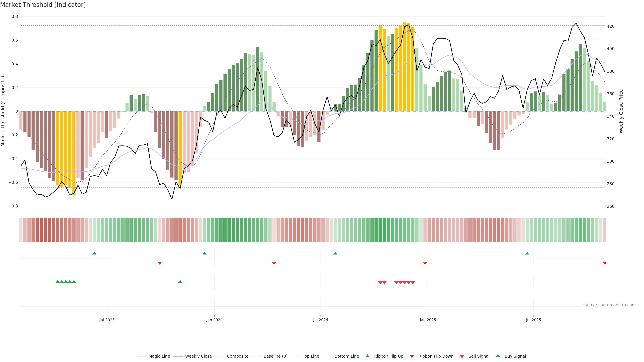The width and height of the screenshot is (644, 362).
Task: Click the lone buy signal triangle near late 2023
Action: pos(180,282)
